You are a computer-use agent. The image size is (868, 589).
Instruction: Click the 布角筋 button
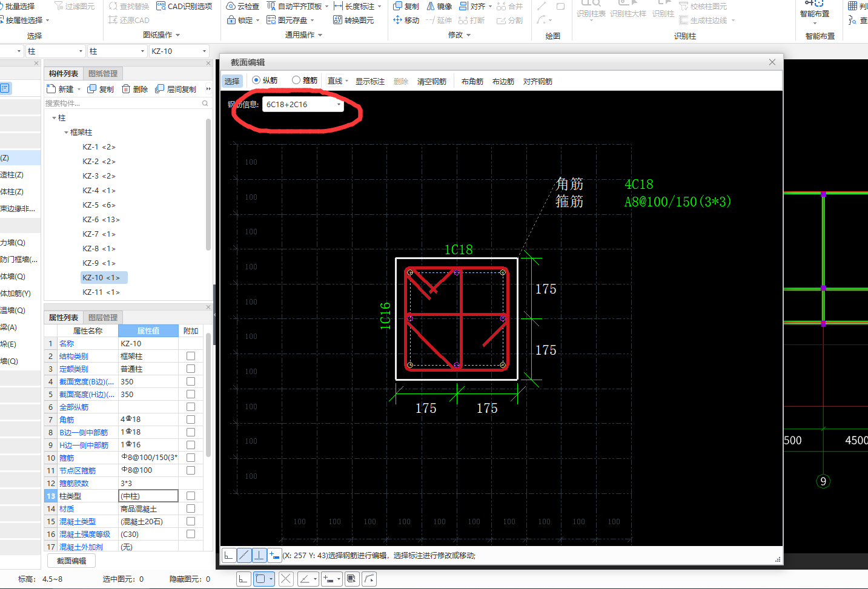(x=472, y=81)
